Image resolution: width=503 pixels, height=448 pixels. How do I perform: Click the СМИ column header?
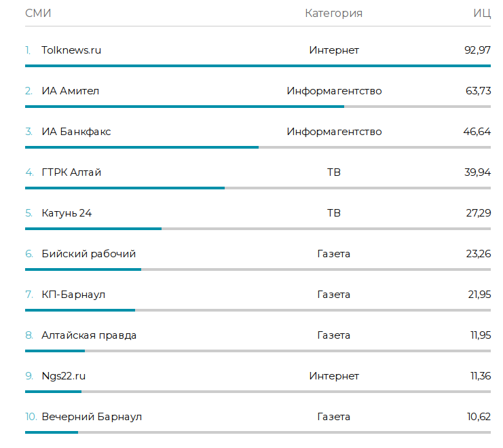click(x=38, y=13)
